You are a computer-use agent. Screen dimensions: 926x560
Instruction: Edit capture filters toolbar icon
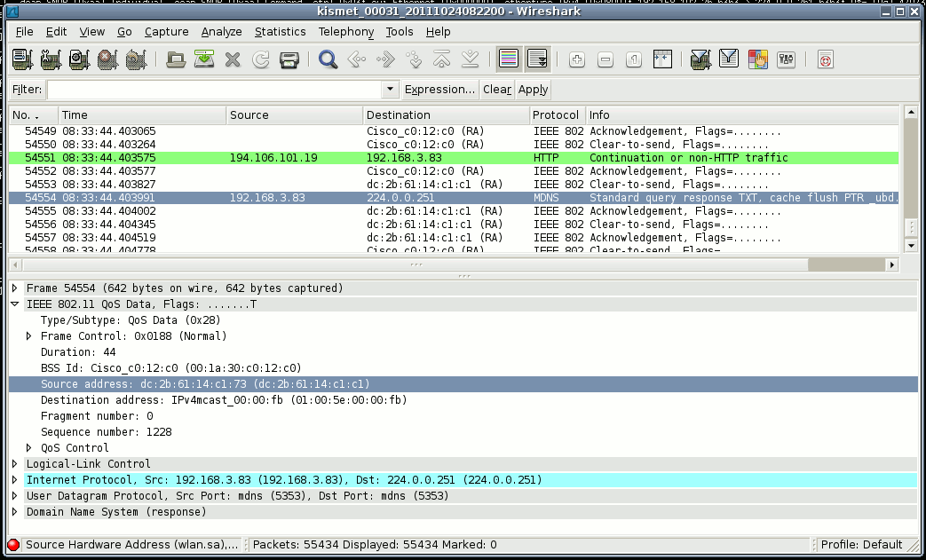(x=700, y=59)
